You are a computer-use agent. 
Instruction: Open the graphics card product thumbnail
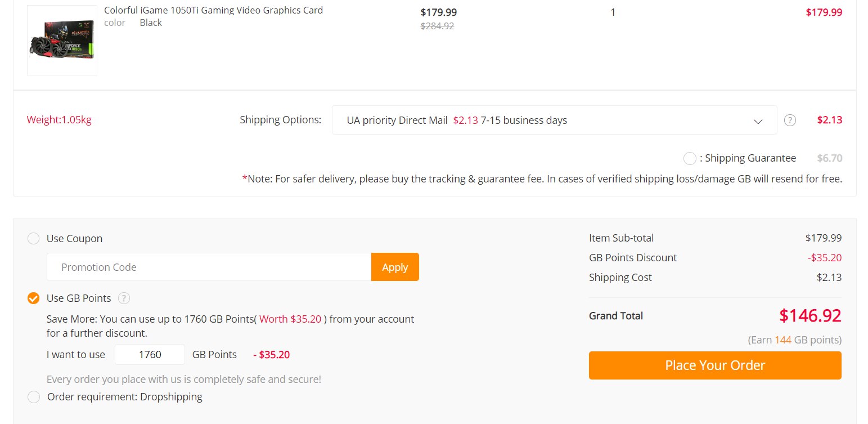point(62,40)
